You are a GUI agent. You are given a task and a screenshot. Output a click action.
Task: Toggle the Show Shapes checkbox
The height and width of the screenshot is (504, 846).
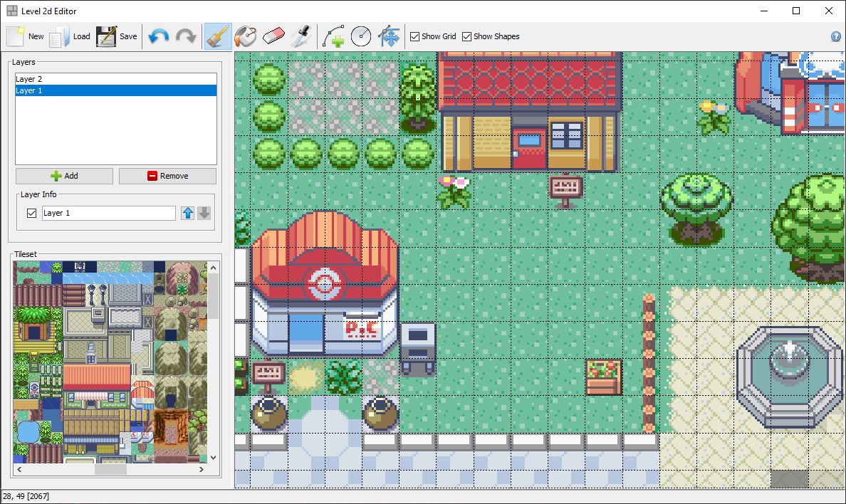point(466,37)
